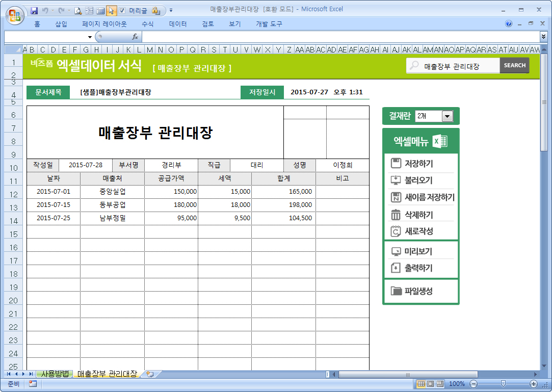Insert a new worksheet tab icon
This screenshot has height=392, width=552.
pos(150,374)
